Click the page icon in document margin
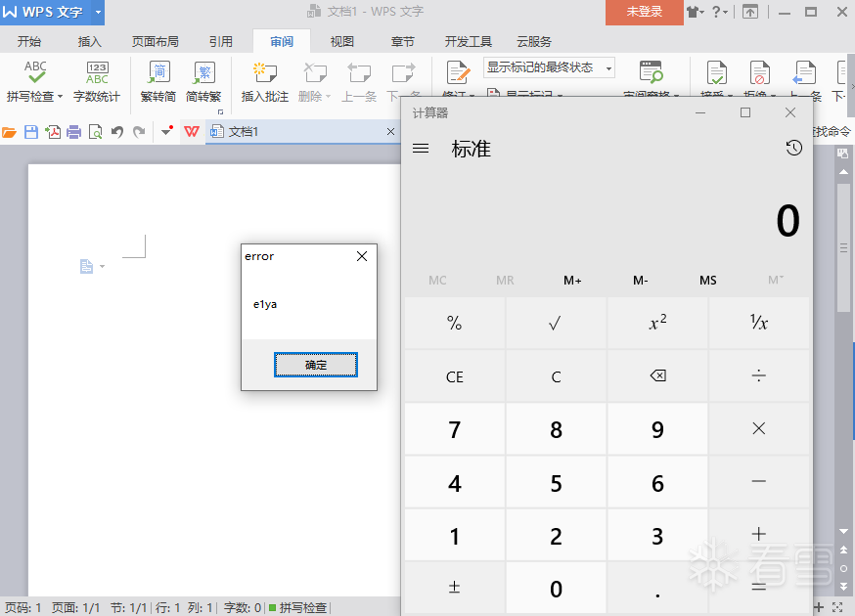The width and height of the screenshot is (855, 616). click(86, 267)
